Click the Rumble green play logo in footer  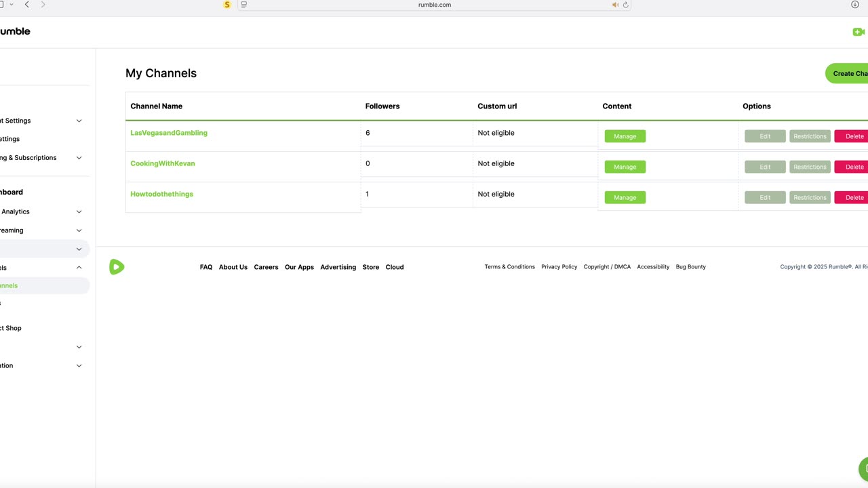[x=117, y=267]
